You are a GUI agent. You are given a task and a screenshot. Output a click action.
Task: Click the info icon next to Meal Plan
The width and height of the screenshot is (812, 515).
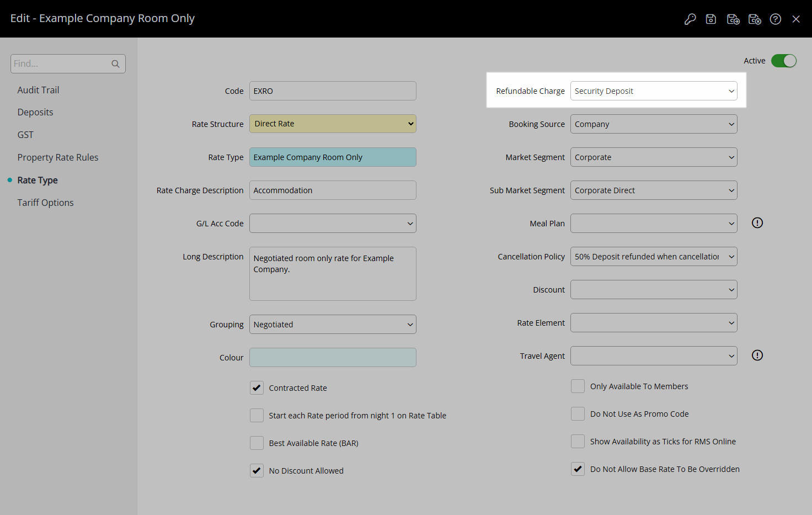tap(757, 223)
